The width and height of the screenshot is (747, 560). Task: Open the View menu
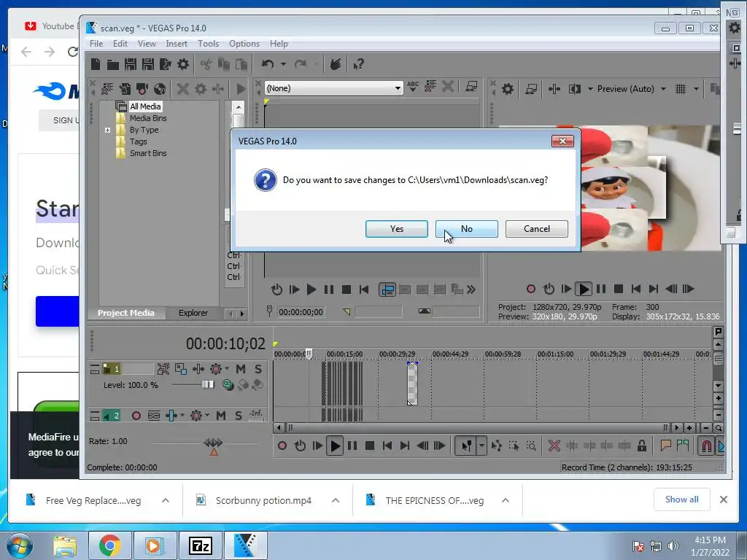click(x=147, y=44)
